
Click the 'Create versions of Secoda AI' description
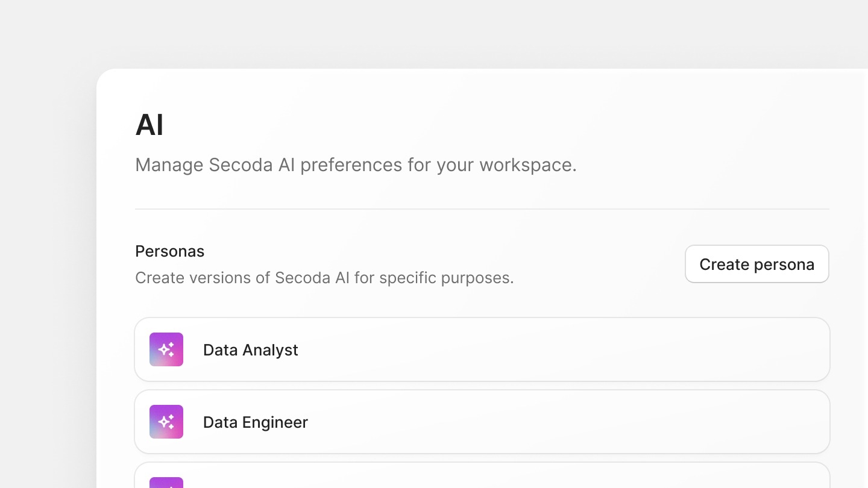coord(324,278)
